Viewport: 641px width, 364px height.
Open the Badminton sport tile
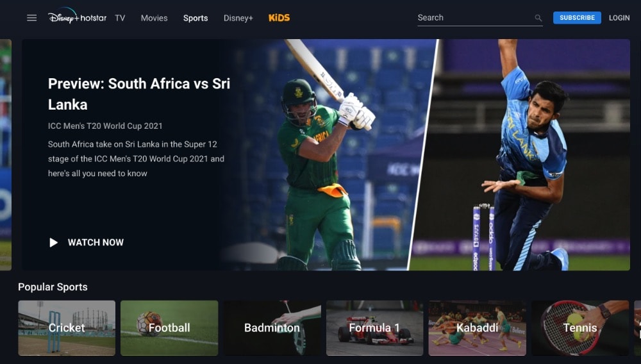click(272, 328)
